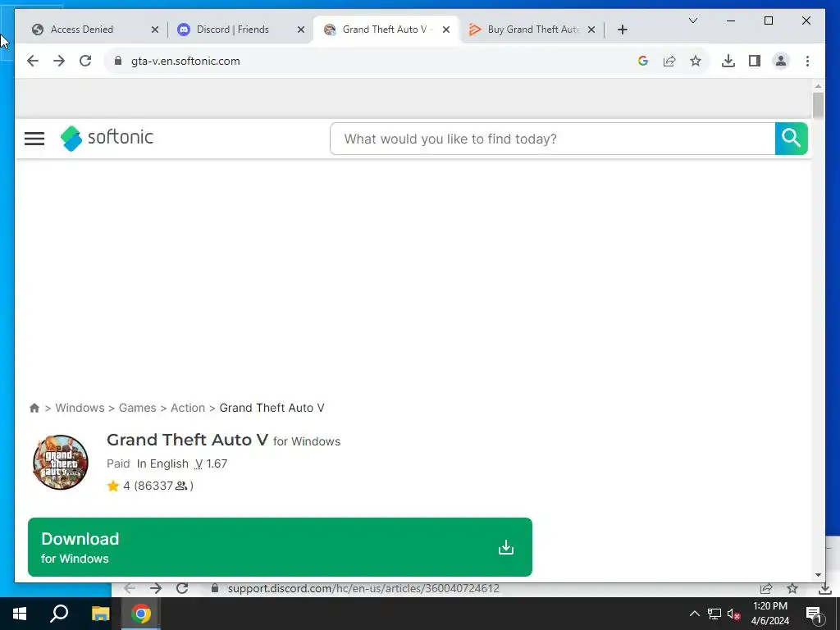Close the Discord | Friends tab
This screenshot has height=630, width=840.
tap(301, 30)
